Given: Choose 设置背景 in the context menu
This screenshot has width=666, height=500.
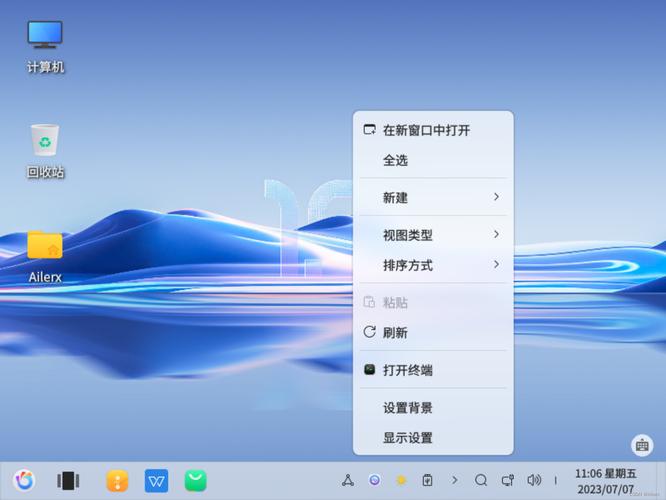Looking at the screenshot, I should [433, 408].
